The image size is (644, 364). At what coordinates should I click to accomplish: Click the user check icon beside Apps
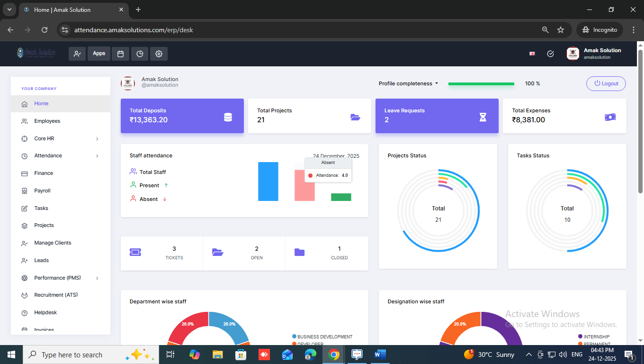pyautogui.click(x=77, y=54)
